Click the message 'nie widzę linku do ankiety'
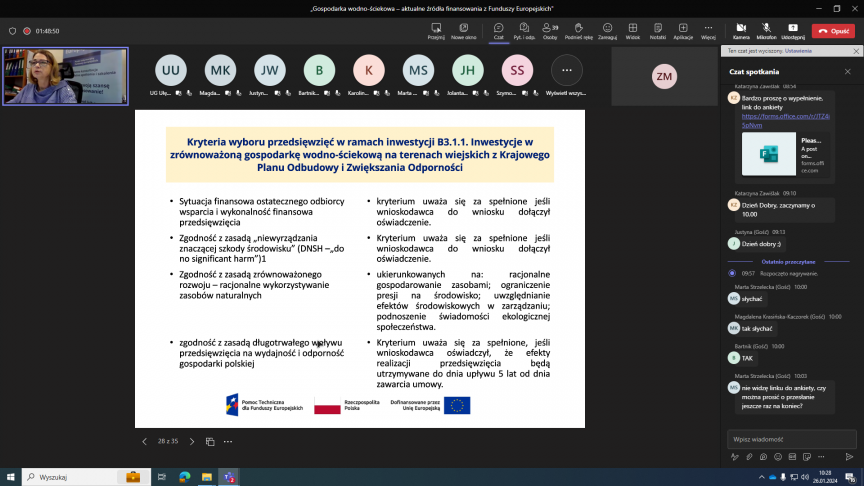864x486 pixels. pos(784,397)
